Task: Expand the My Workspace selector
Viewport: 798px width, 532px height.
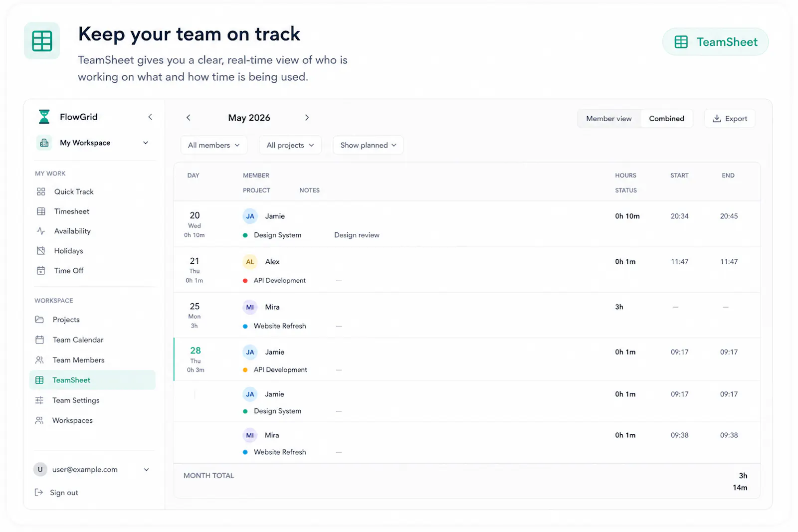Action: (x=146, y=143)
